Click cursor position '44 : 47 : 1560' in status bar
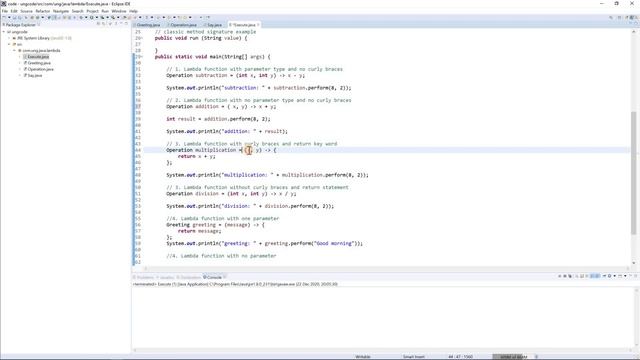Image resolution: width=640 pixels, height=360 pixels. click(x=460, y=357)
